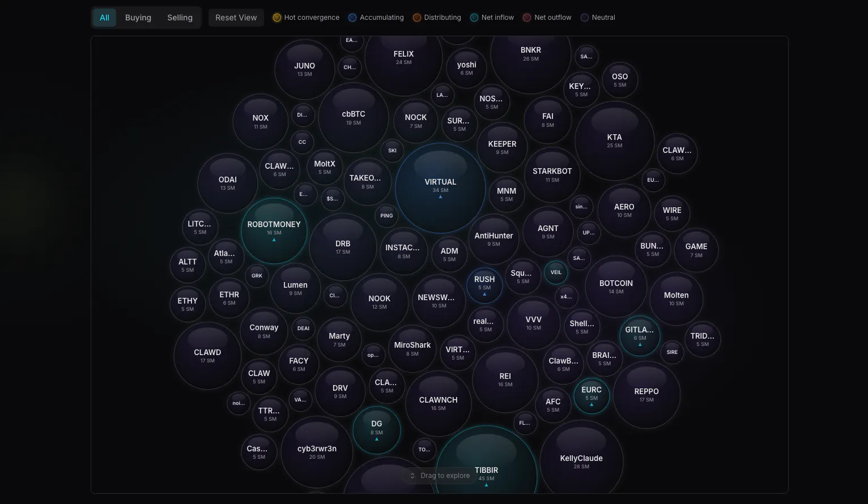868x504 pixels.
Task: Click the NOOK 12 SM bubble
Action: point(380,302)
